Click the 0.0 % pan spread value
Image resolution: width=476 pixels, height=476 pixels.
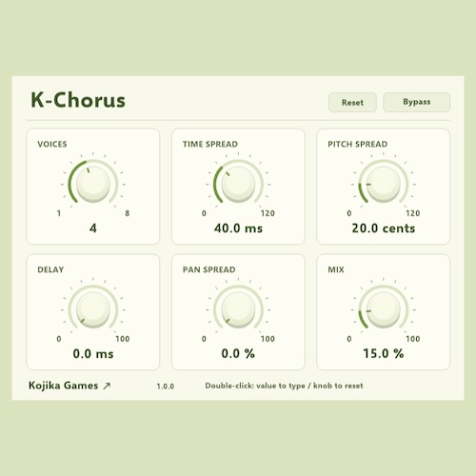pos(238,353)
